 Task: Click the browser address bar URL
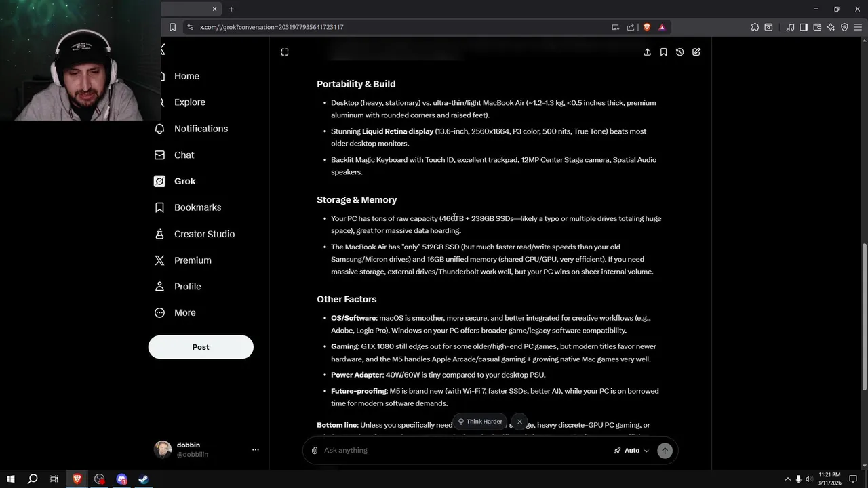271,27
